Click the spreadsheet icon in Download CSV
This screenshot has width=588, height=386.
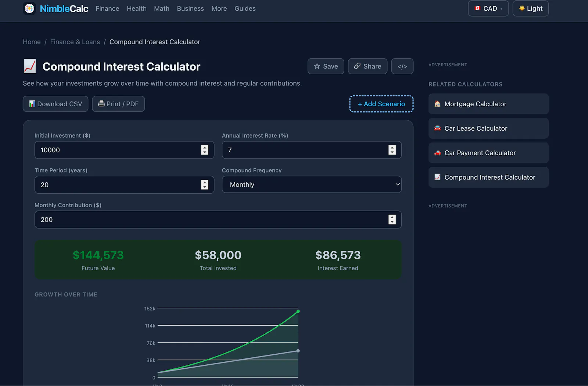tap(32, 104)
